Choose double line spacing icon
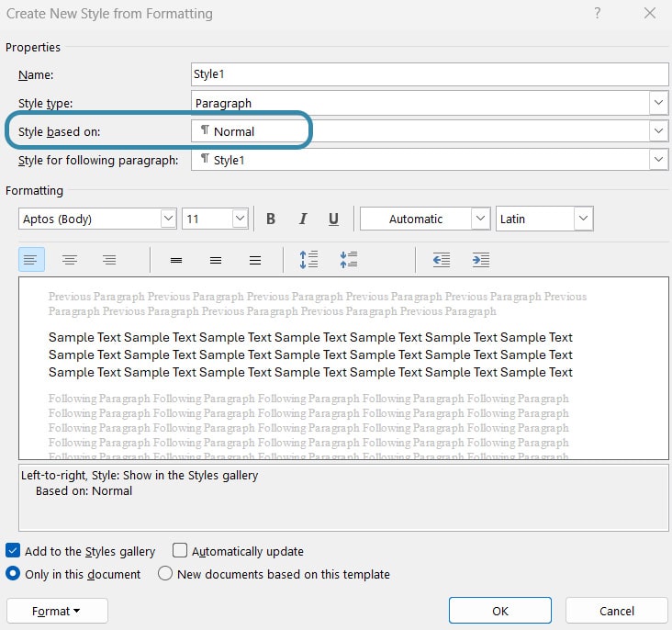This screenshot has width=672, height=630. [x=255, y=260]
